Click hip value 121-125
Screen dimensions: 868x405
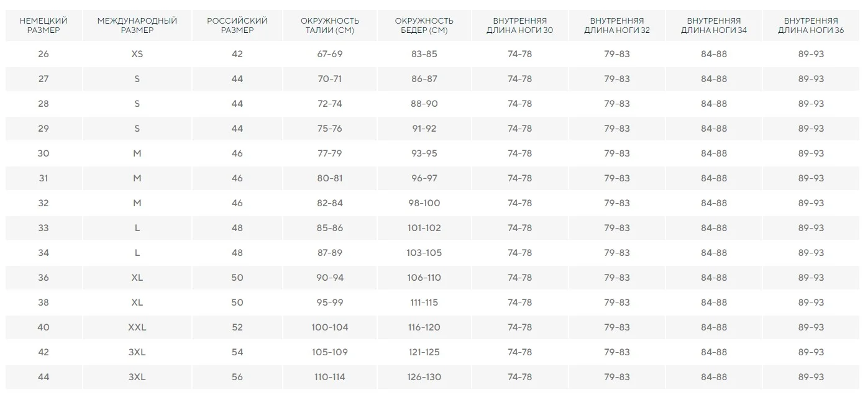coord(424,352)
